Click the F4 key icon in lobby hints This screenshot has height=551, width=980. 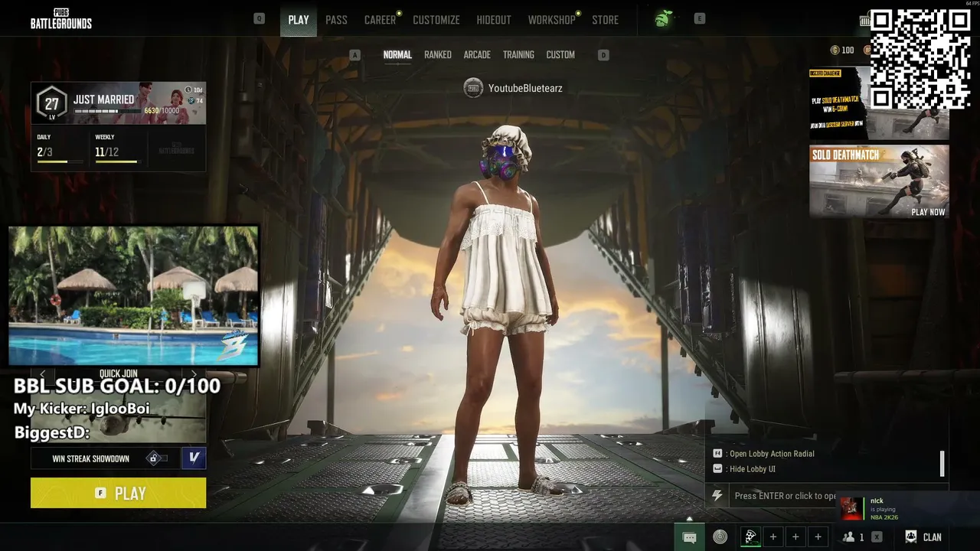tap(717, 454)
